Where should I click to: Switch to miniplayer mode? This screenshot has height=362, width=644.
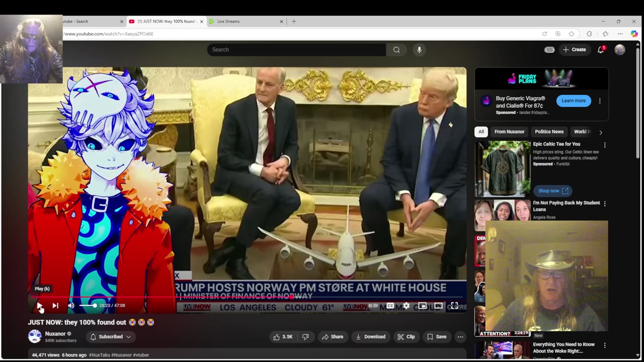pos(422,306)
